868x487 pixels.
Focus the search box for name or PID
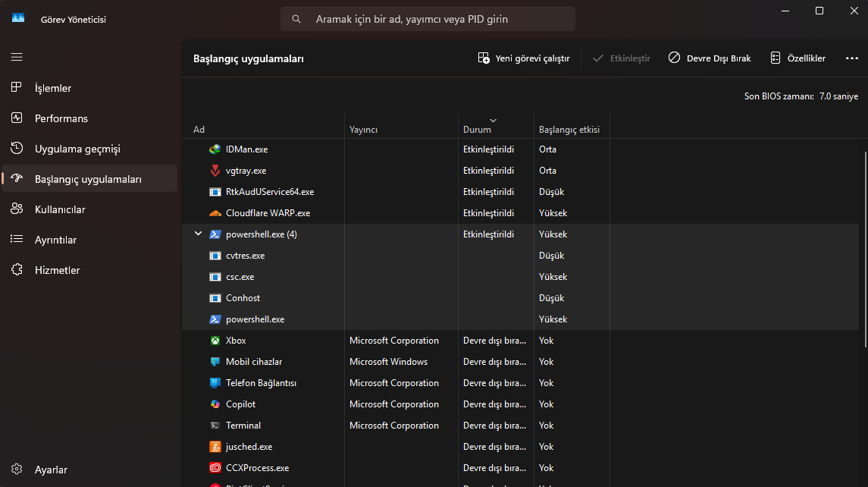(428, 19)
